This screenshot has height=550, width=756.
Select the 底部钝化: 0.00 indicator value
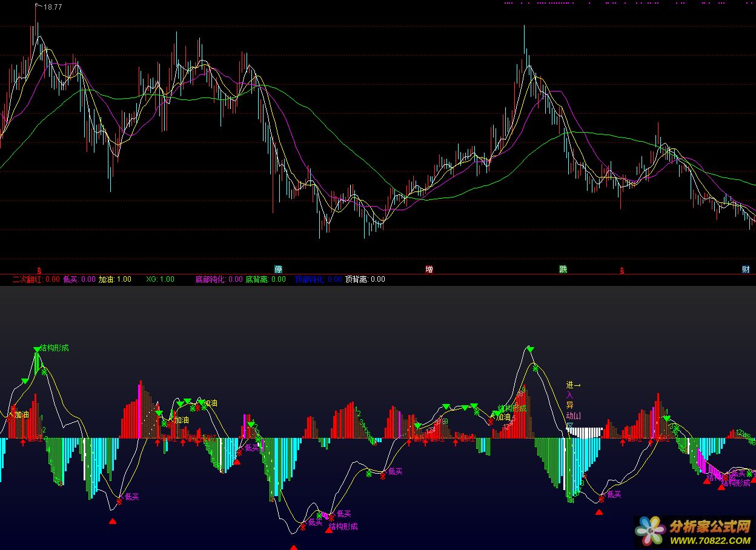point(219,279)
